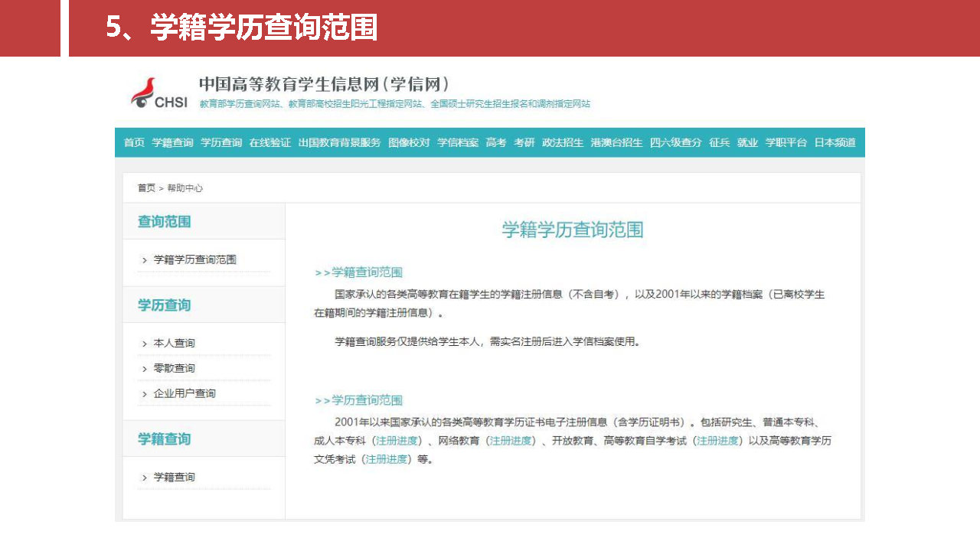
Task: Click 港澳台招生 in the teal menu
Action: [x=616, y=142]
